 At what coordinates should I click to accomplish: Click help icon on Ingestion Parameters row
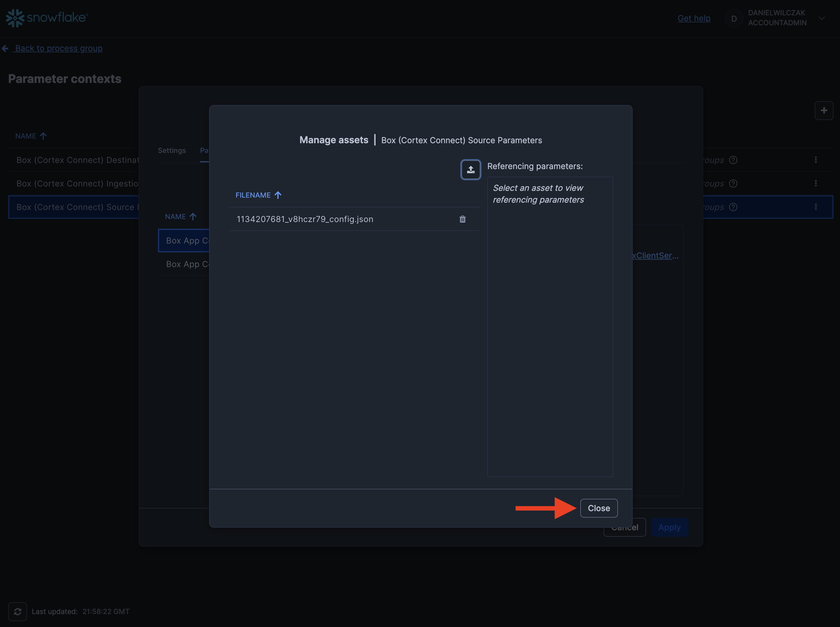(733, 183)
